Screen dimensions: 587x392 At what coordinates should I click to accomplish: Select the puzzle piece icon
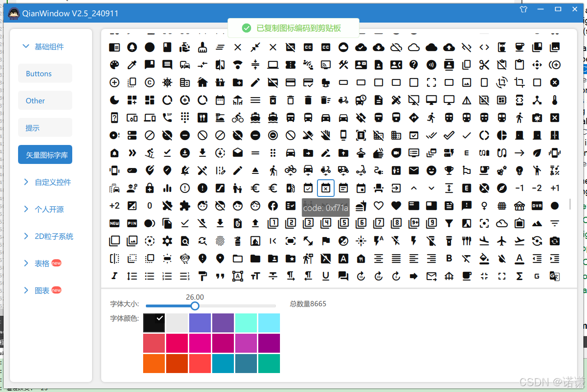185,205
